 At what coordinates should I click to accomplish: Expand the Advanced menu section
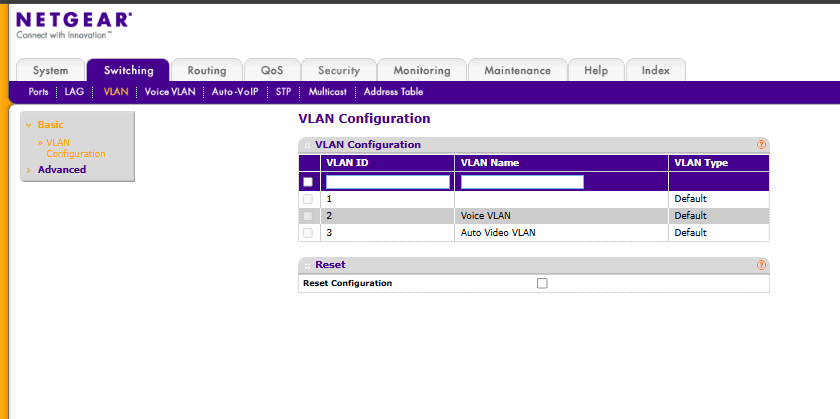pos(61,169)
